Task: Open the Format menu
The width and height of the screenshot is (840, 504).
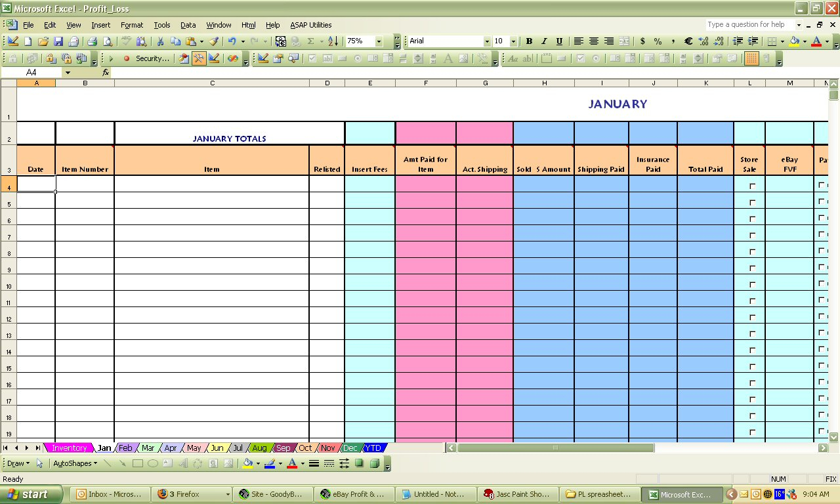Action: pos(132,25)
